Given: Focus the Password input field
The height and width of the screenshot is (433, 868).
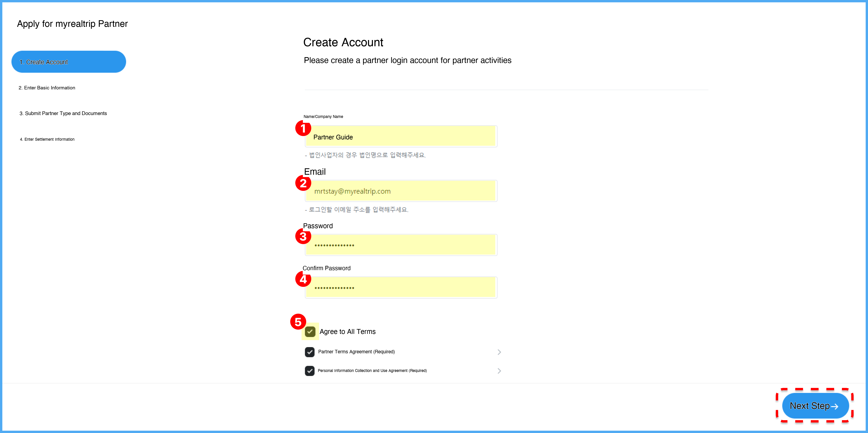Looking at the screenshot, I should [x=401, y=245].
